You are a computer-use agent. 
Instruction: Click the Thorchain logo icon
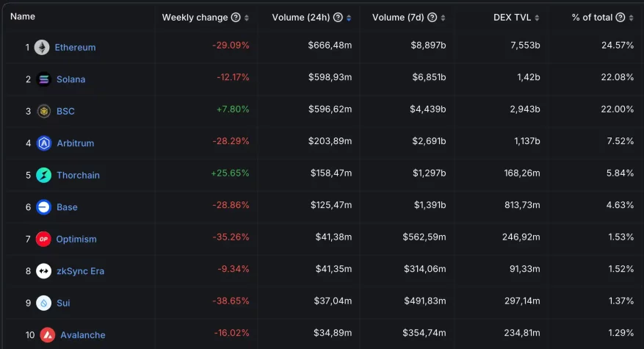tap(44, 175)
